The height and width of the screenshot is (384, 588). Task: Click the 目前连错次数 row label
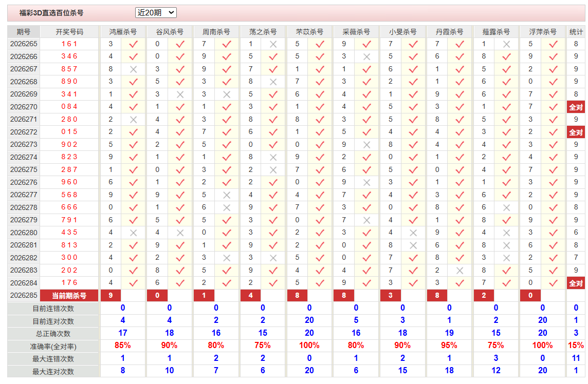coord(53,309)
